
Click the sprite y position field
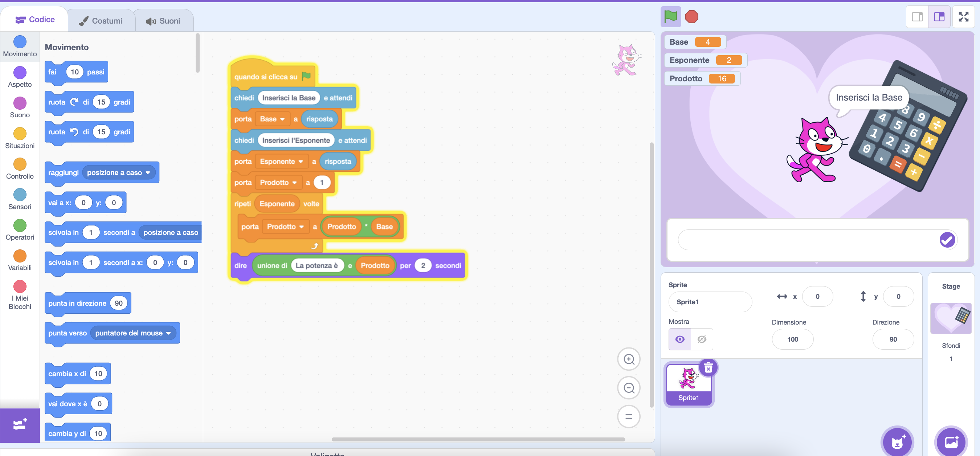point(898,297)
